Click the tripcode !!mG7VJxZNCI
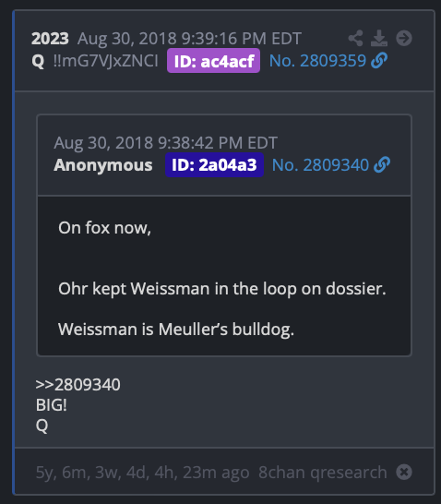 tap(106, 61)
